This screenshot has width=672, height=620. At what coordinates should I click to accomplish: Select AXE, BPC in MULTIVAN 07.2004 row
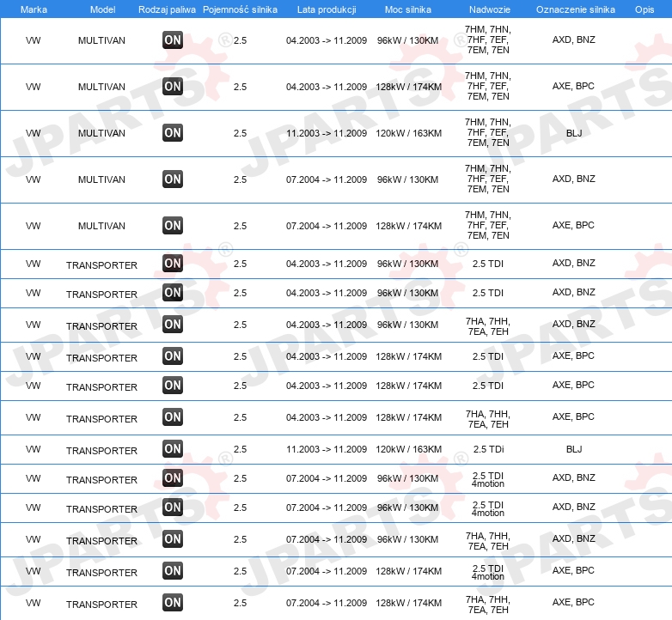pyautogui.click(x=573, y=225)
